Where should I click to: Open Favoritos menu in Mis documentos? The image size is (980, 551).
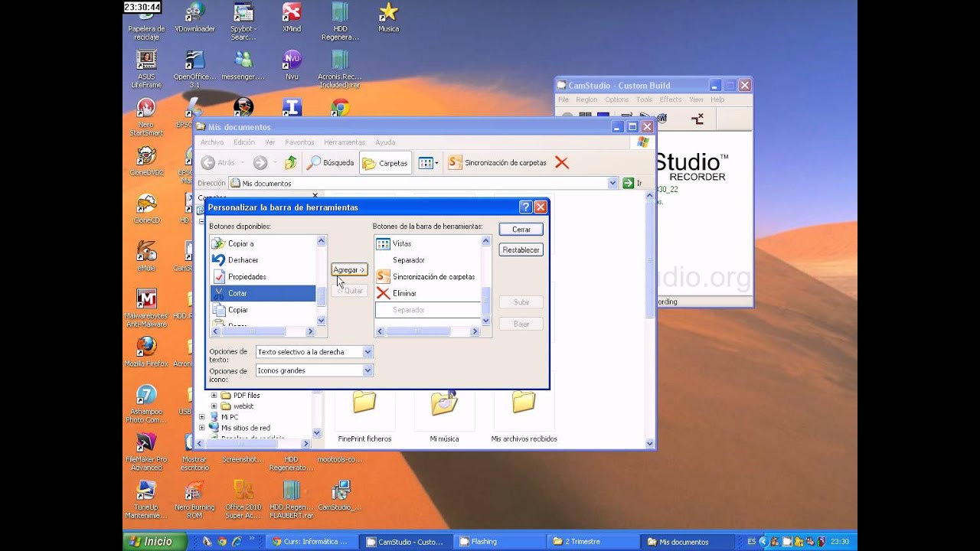coord(299,142)
